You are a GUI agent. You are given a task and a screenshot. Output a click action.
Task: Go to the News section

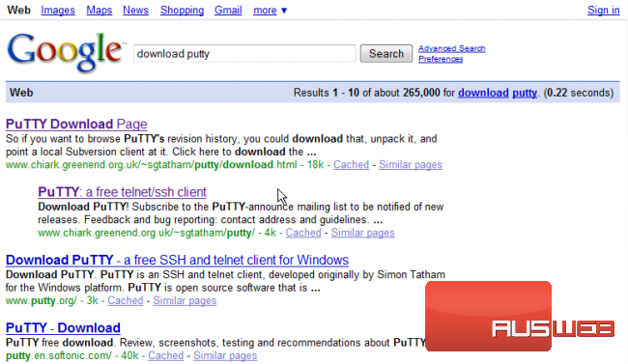[x=135, y=10]
